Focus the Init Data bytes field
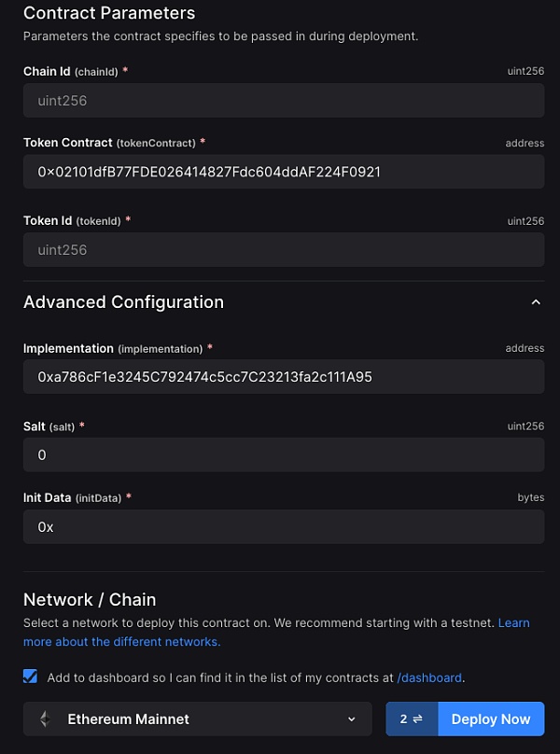 pos(284,526)
